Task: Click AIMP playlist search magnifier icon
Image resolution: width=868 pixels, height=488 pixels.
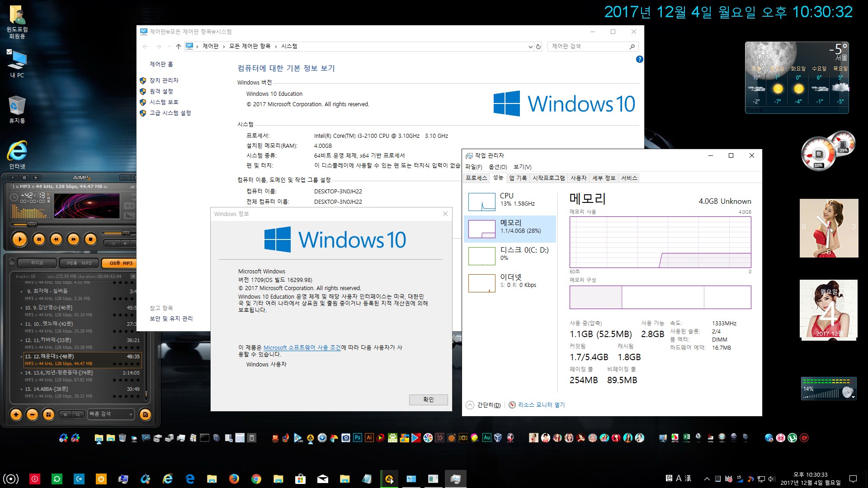Action: [78, 414]
